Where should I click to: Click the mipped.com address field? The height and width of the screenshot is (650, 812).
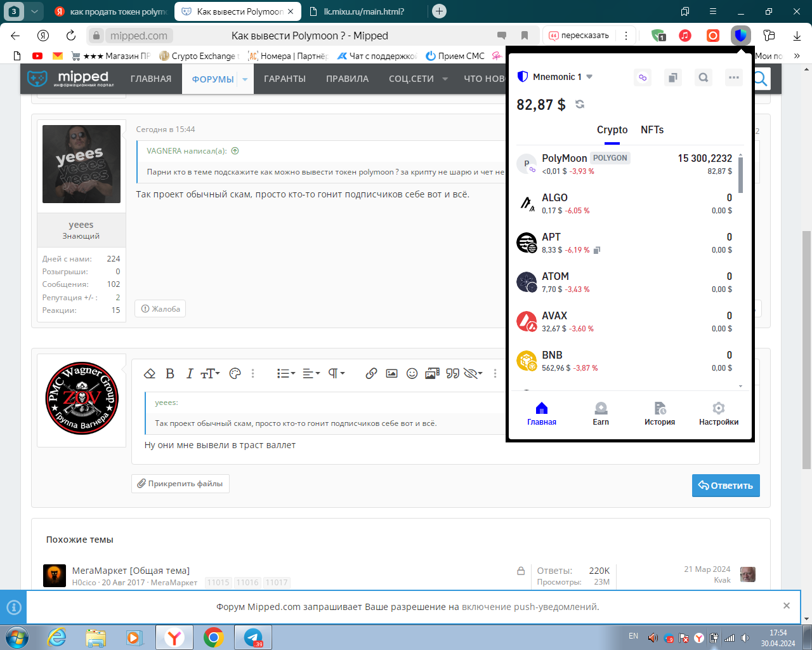139,36
